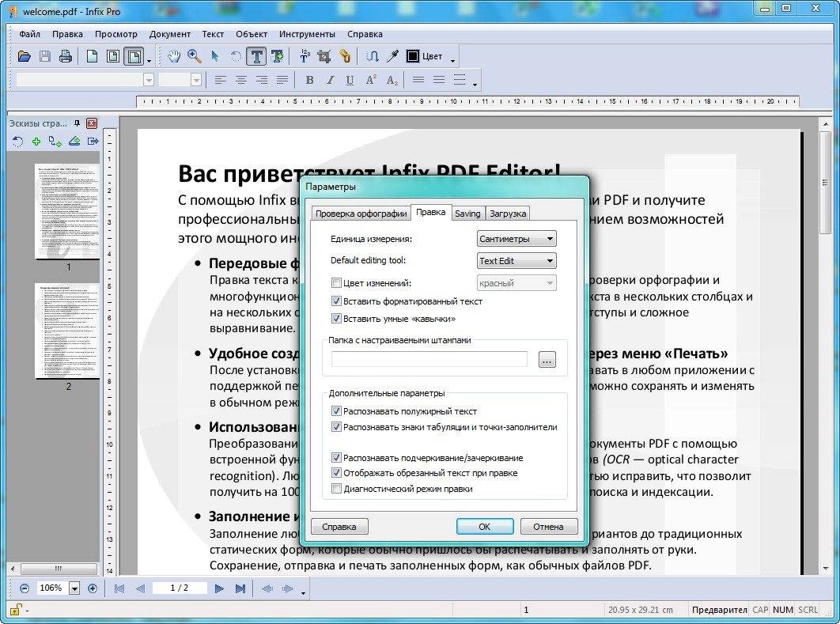This screenshot has height=624, width=840.
Task: Toggle 'Распознавать подчеркивание/зачеркивание' checkbox
Action: [x=336, y=458]
